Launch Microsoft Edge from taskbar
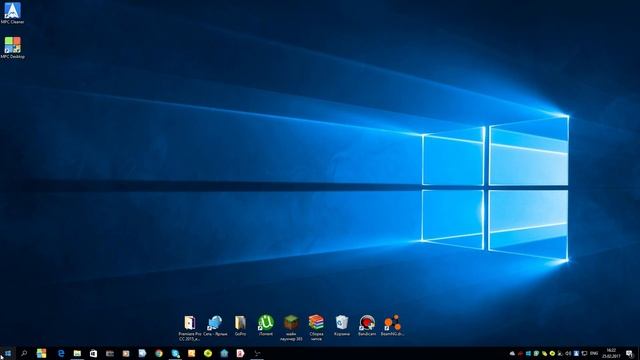This screenshot has height=360, width=640. [x=61, y=353]
